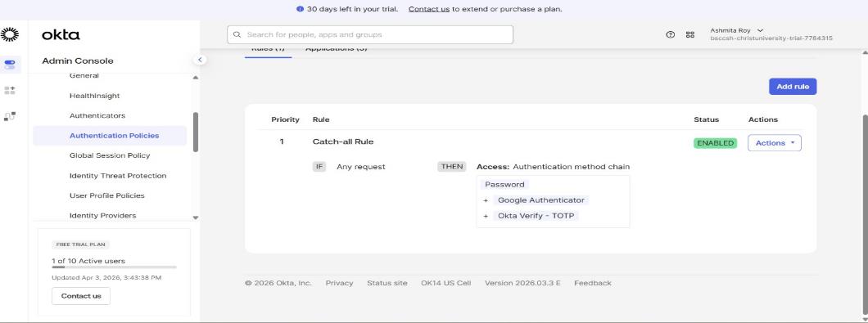Viewport: 868px width, 323px height.
Task: Click the sidebar scroll up arrow
Action: tap(196, 78)
